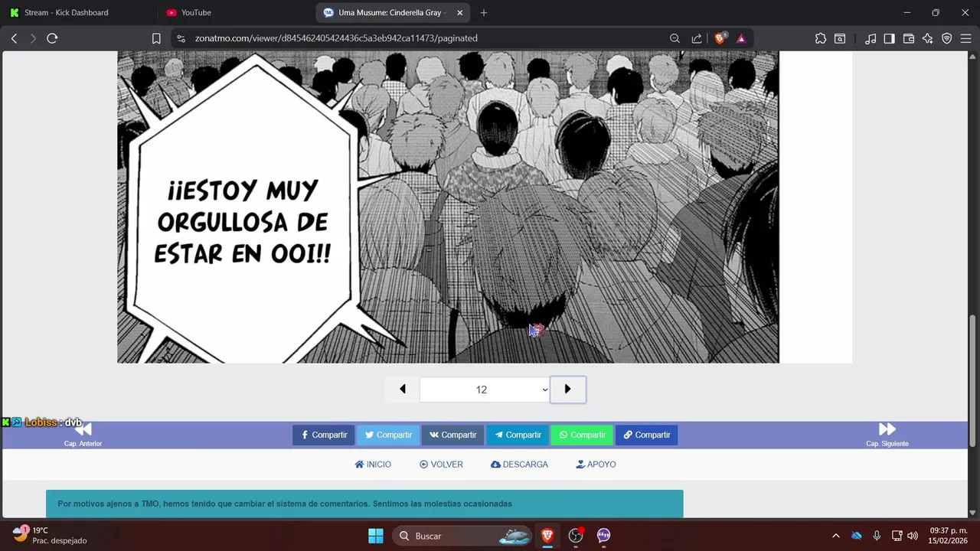The image size is (980, 551).
Task: Open the Windows Start menu
Action: point(375,536)
